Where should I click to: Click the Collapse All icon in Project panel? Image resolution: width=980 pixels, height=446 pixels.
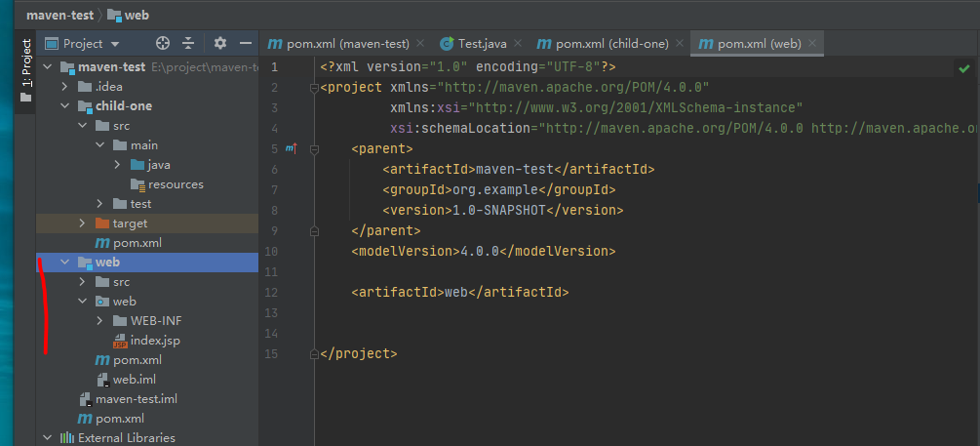[x=188, y=44]
